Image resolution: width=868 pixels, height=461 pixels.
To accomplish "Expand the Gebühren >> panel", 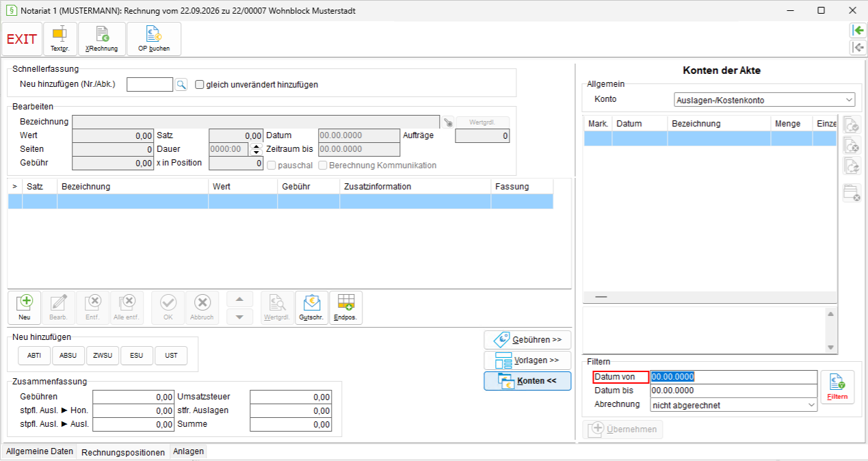I will pyautogui.click(x=527, y=340).
